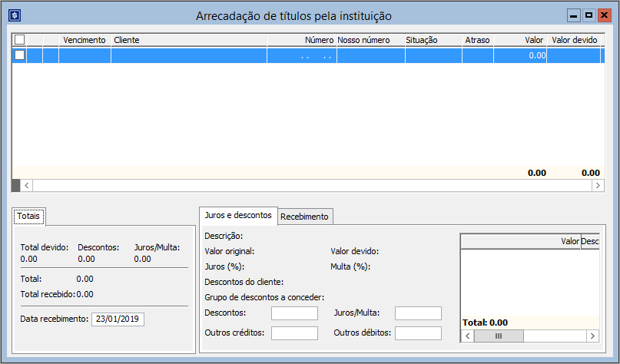Click the Outros débitos input field
620x364 pixels.
point(418,333)
